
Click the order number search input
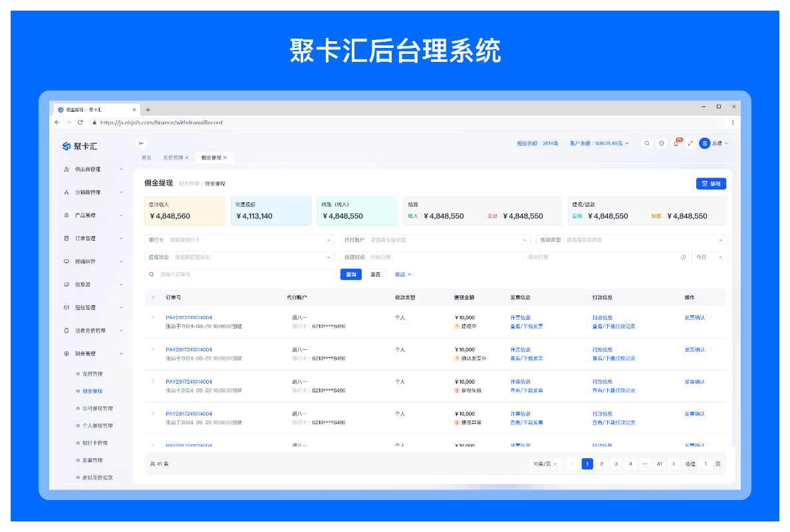[243, 275]
